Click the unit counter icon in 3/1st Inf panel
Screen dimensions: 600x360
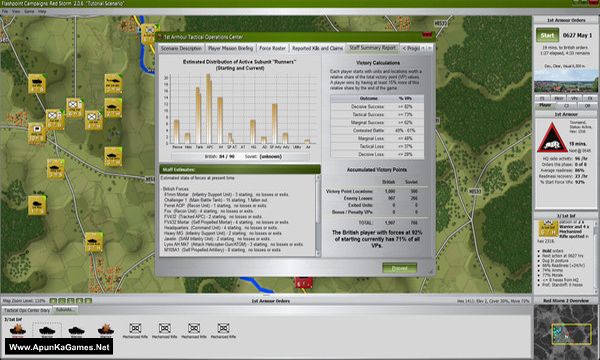pos(548,228)
